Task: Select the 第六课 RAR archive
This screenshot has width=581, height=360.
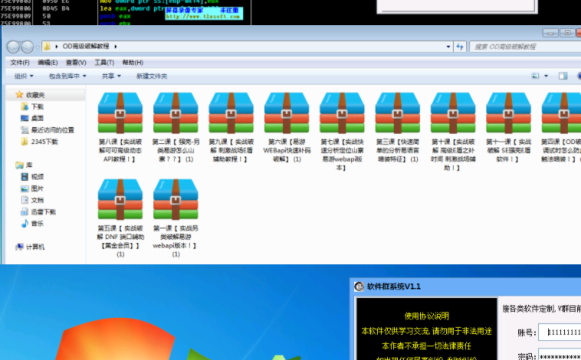Action: point(287,127)
